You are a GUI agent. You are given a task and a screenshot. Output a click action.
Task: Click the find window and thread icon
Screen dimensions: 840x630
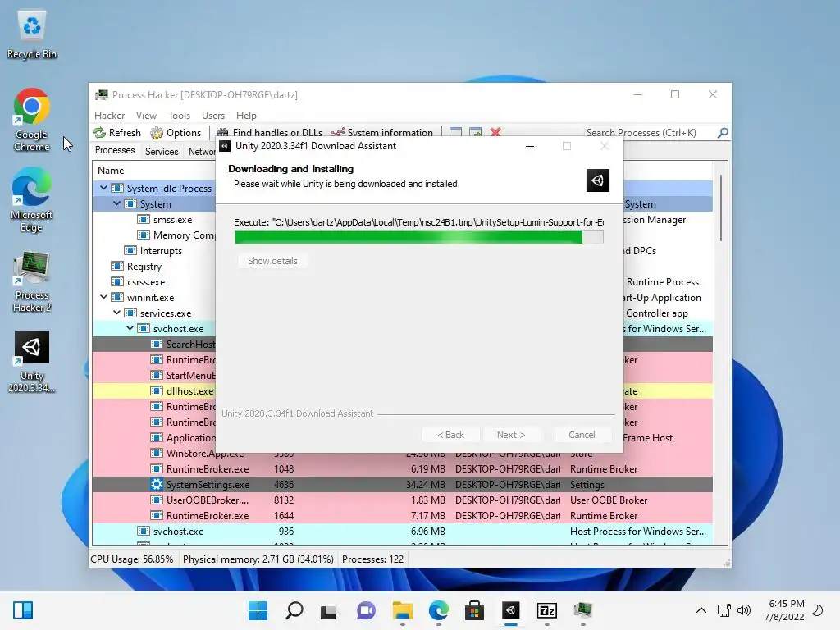(x=475, y=132)
